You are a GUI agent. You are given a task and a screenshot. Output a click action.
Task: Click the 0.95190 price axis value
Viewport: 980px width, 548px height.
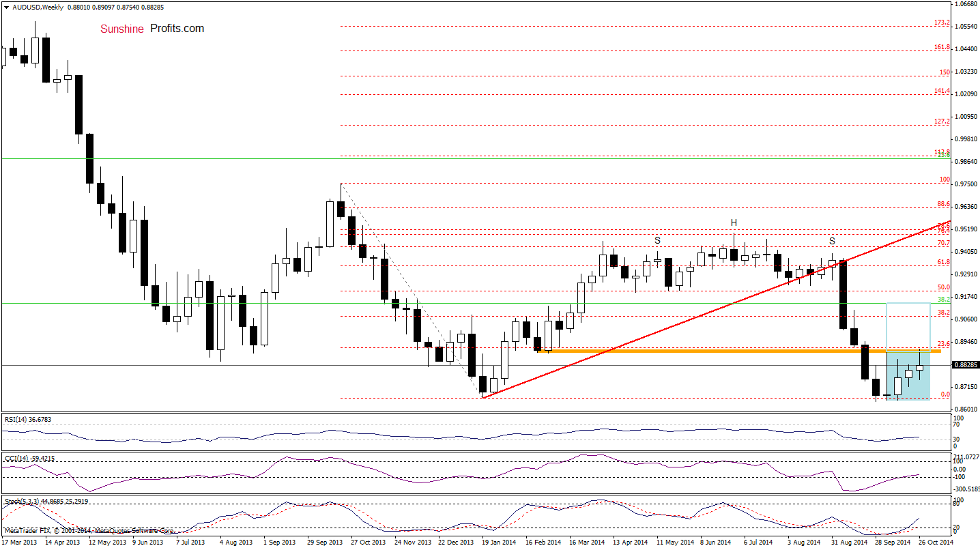[966, 229]
